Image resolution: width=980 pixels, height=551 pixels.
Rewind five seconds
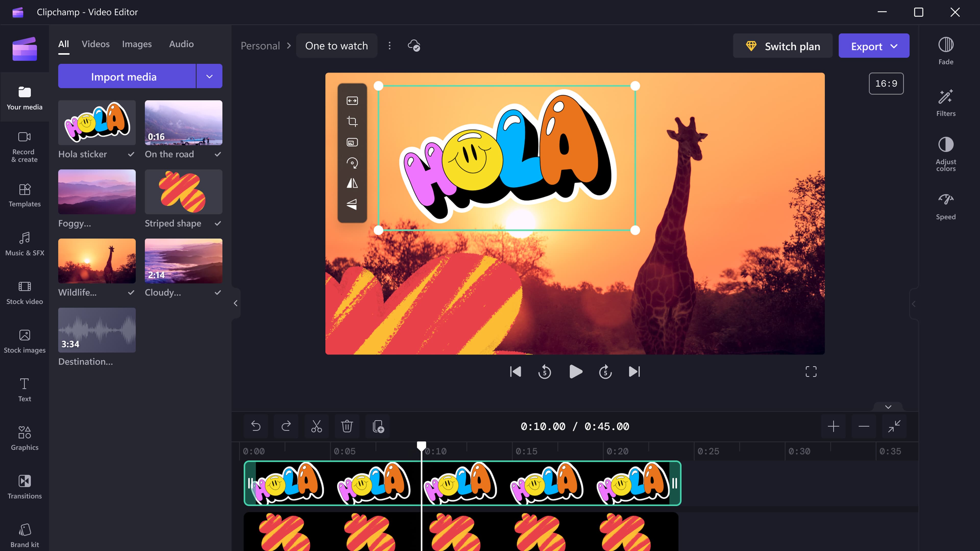click(x=545, y=371)
